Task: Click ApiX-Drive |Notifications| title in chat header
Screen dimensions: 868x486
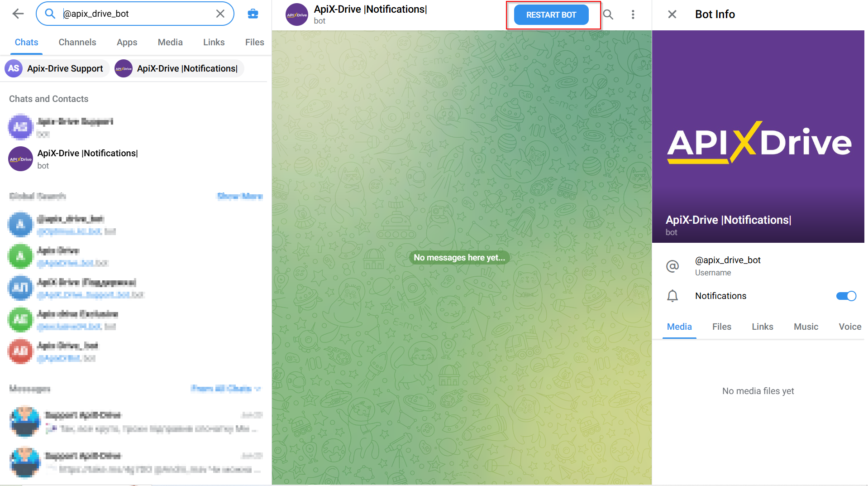Action: 370,10
